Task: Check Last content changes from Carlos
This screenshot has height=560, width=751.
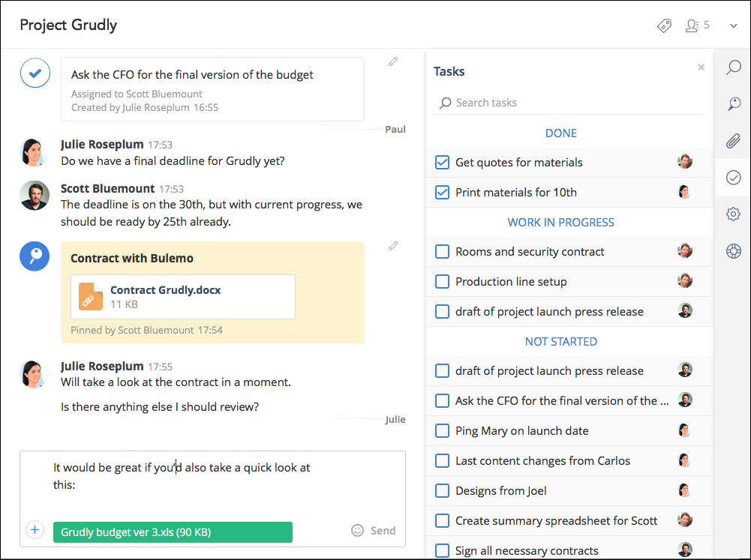Action: 442,461
